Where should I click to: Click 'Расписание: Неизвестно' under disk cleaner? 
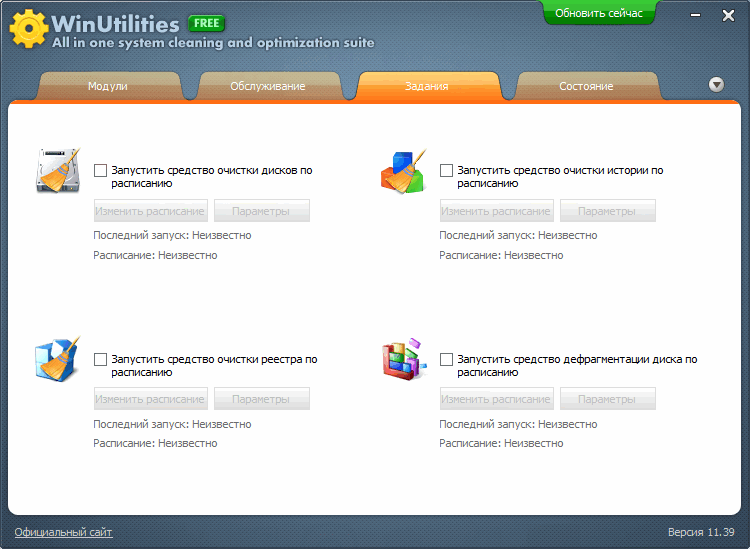[155, 255]
